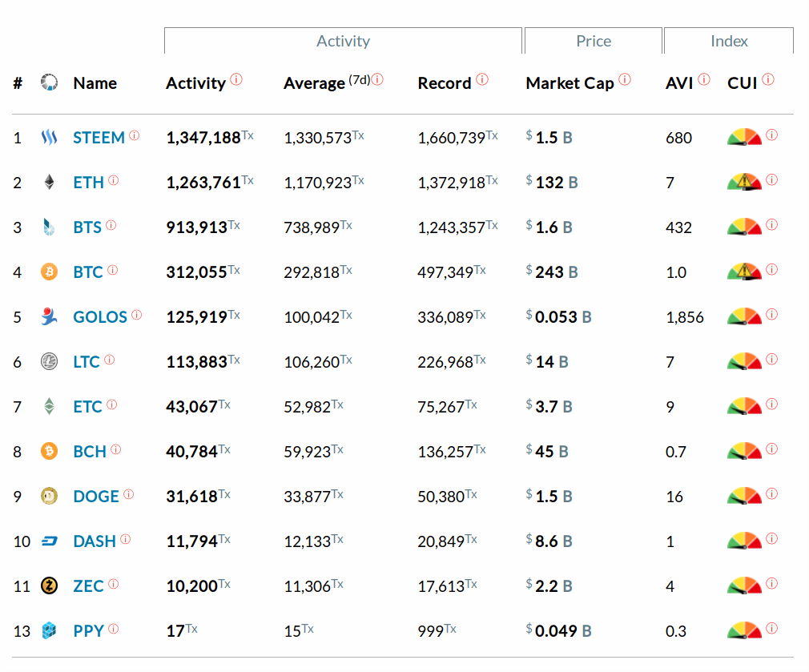Select the Price group tab
The height and width of the screenshot is (672, 809).
point(594,41)
